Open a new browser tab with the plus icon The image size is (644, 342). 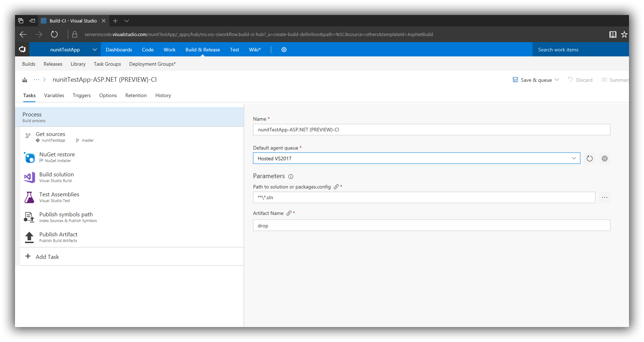coord(115,21)
